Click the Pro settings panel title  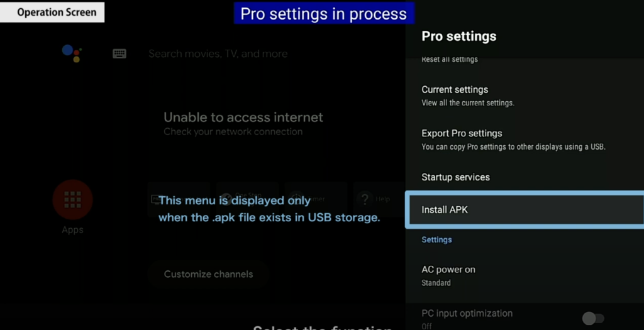click(458, 36)
